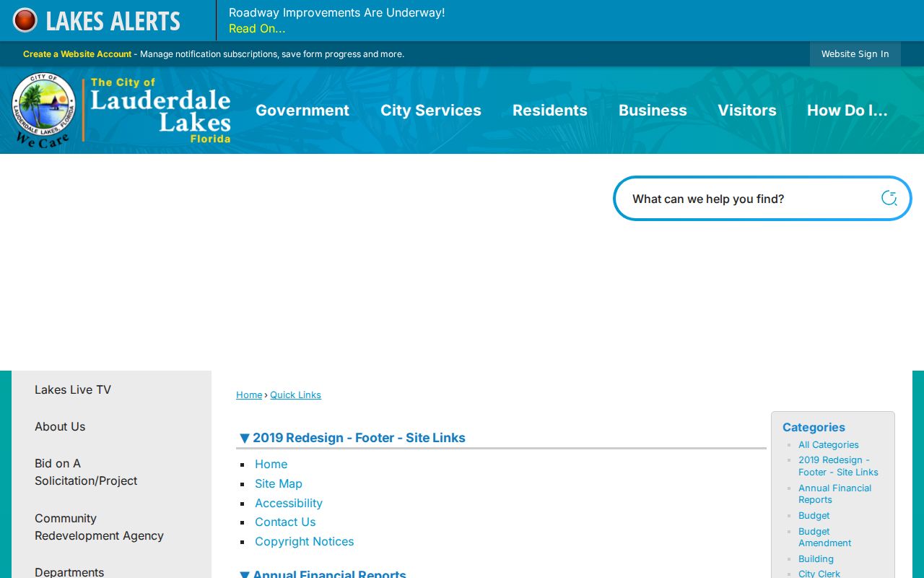The height and width of the screenshot is (578, 924).
Task: Click the Quick Links breadcrumb
Action: [x=295, y=394]
